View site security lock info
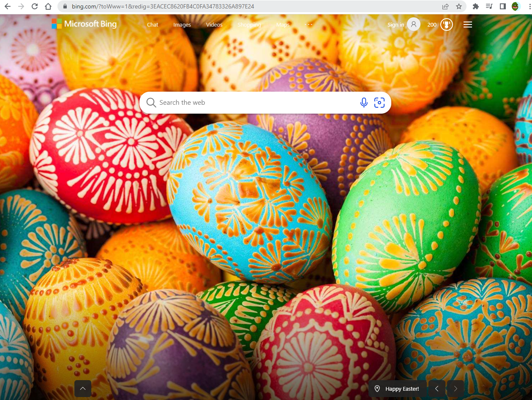Screen dimensions: 532x400 (x=65, y=7)
